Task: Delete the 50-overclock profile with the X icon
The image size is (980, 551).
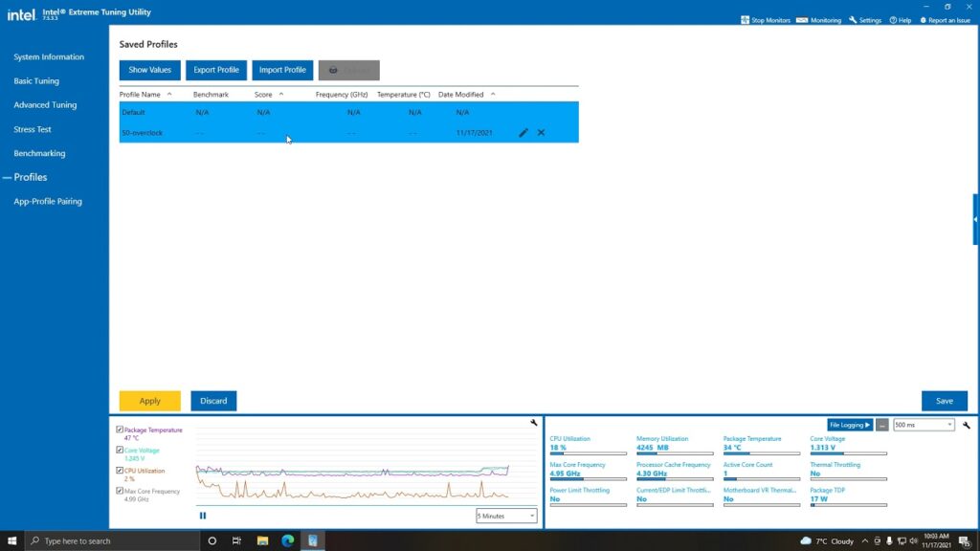Action: click(542, 132)
